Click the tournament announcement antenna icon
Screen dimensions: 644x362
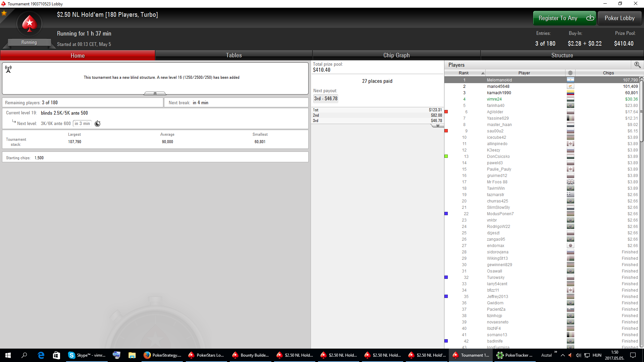8,69
